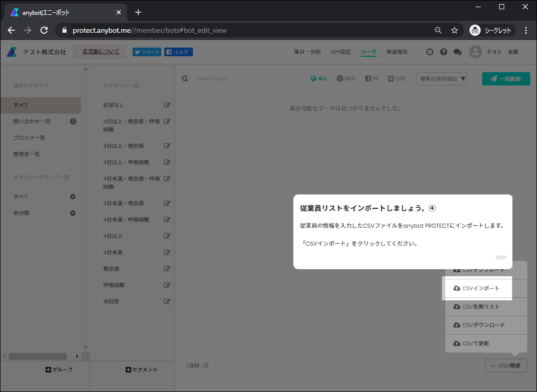The height and width of the screenshot is (392, 537).
Task: Enable the LINE channel filter
Action: [x=397, y=78]
